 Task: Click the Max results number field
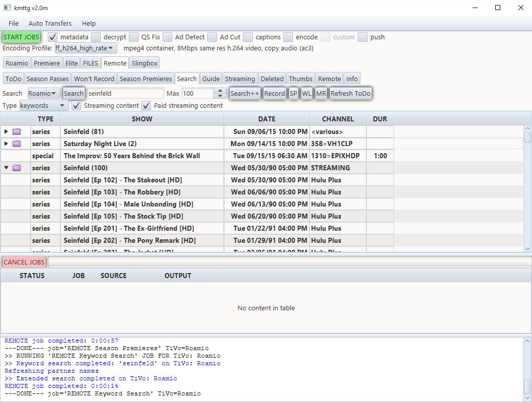[198, 93]
